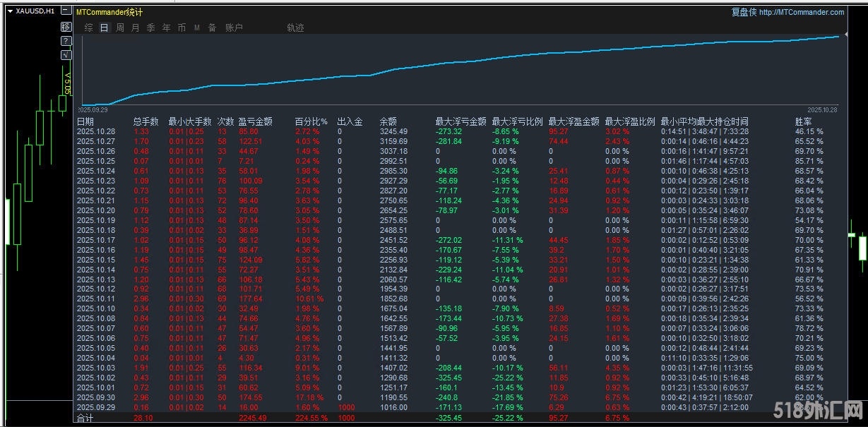Image resolution: width=868 pixels, height=427 pixels.
Task: Click the 盈亏金额 column header
Action: point(255,121)
